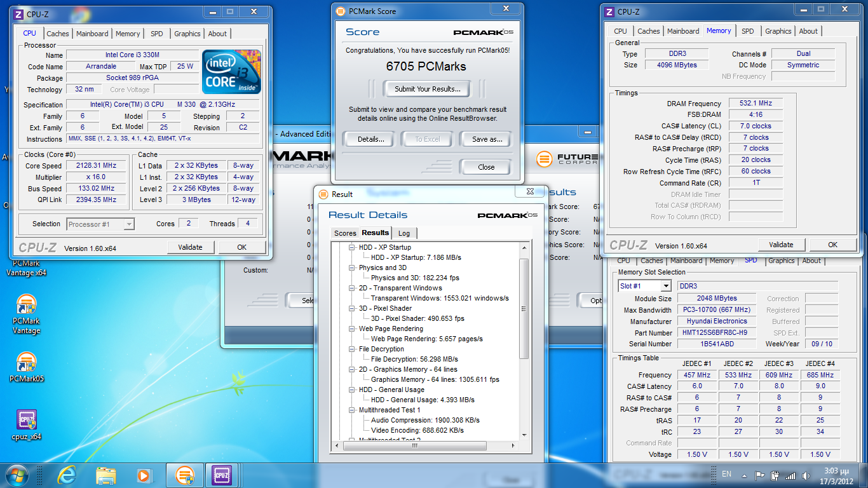Open Windows Explorer folder taskbar icon

pyautogui.click(x=105, y=475)
